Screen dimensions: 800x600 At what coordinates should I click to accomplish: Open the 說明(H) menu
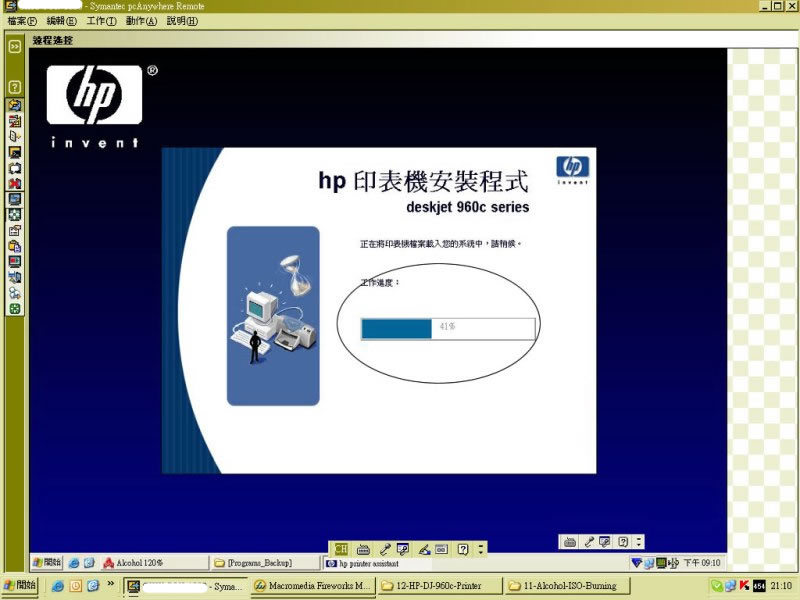(182, 21)
